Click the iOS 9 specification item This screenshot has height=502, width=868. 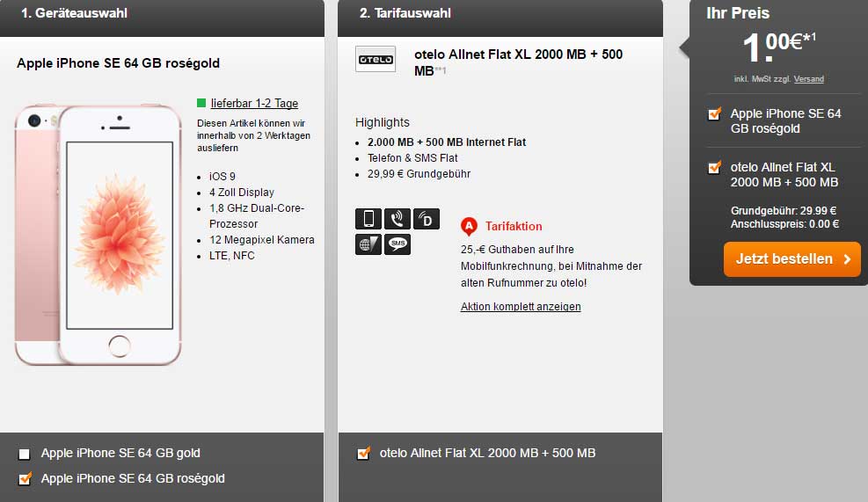point(222,177)
